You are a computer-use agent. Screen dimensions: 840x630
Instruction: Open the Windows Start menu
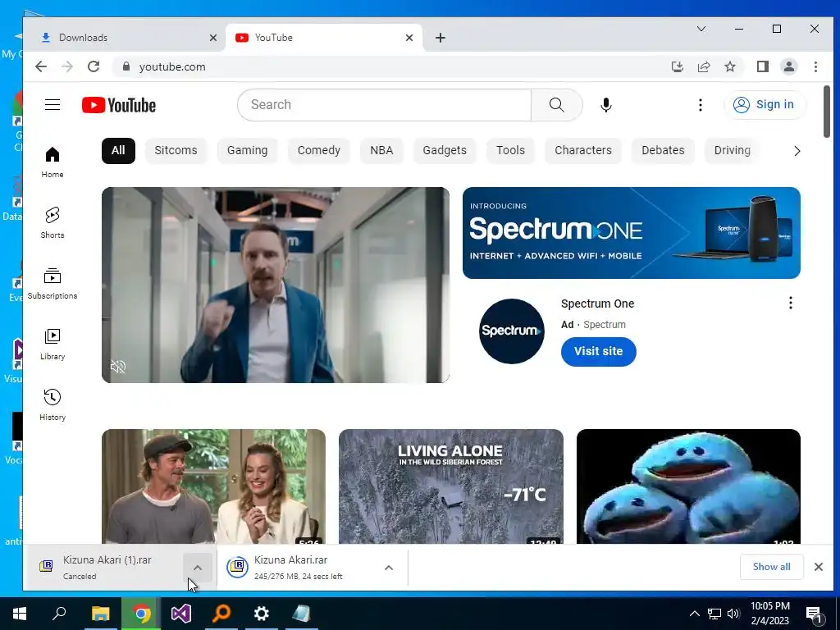point(20,614)
